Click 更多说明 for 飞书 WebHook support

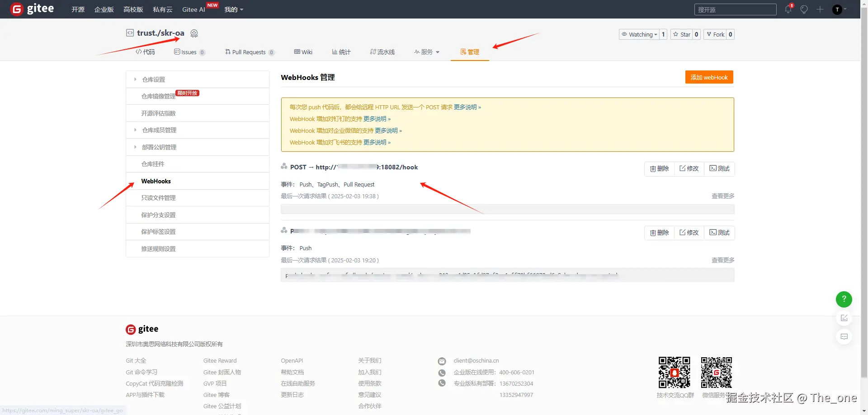(x=377, y=142)
